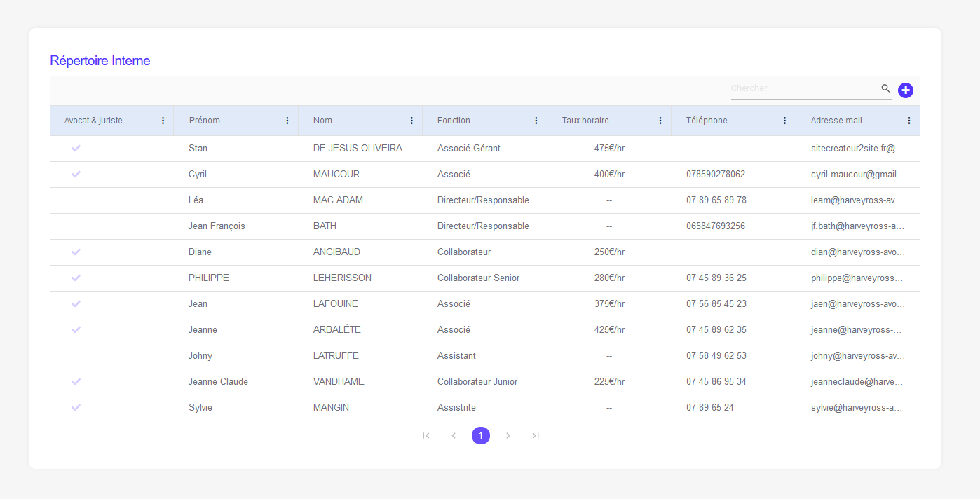
Task: Go to the previous page
Action: (454, 436)
